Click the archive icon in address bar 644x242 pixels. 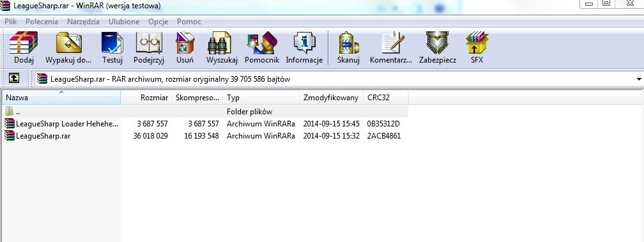click(42, 79)
